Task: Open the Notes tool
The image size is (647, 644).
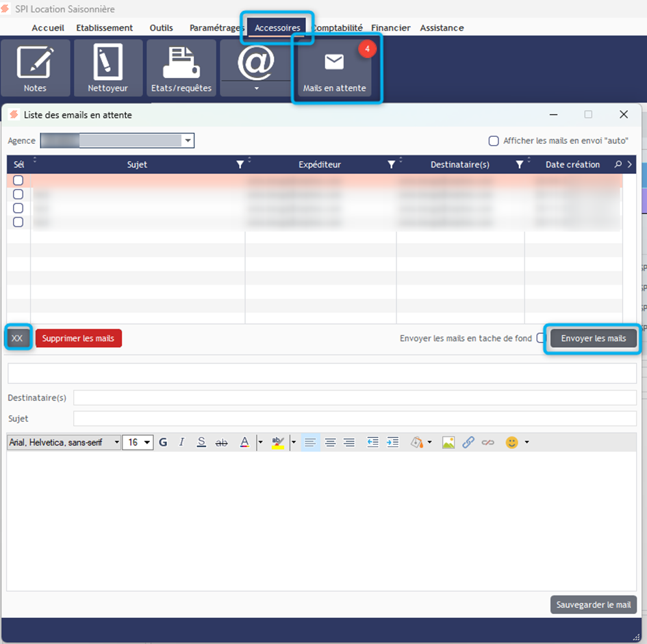Action: [35, 68]
